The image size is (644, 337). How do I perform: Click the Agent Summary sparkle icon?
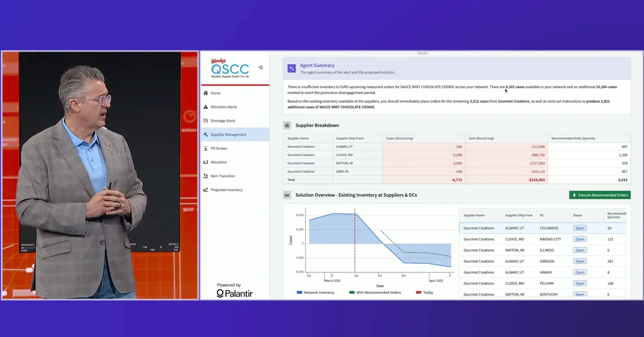(292, 68)
